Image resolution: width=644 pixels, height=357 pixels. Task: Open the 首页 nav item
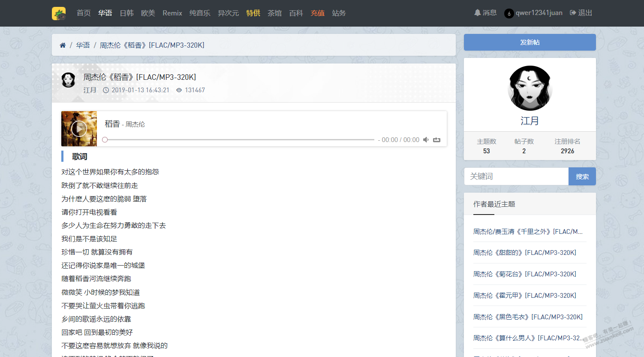[84, 13]
